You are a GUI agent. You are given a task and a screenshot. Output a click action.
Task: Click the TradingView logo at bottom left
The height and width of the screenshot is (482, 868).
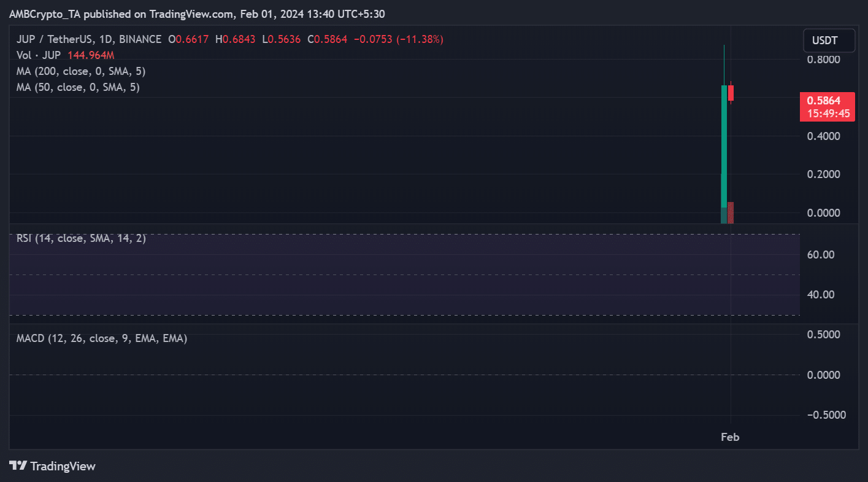click(53, 466)
